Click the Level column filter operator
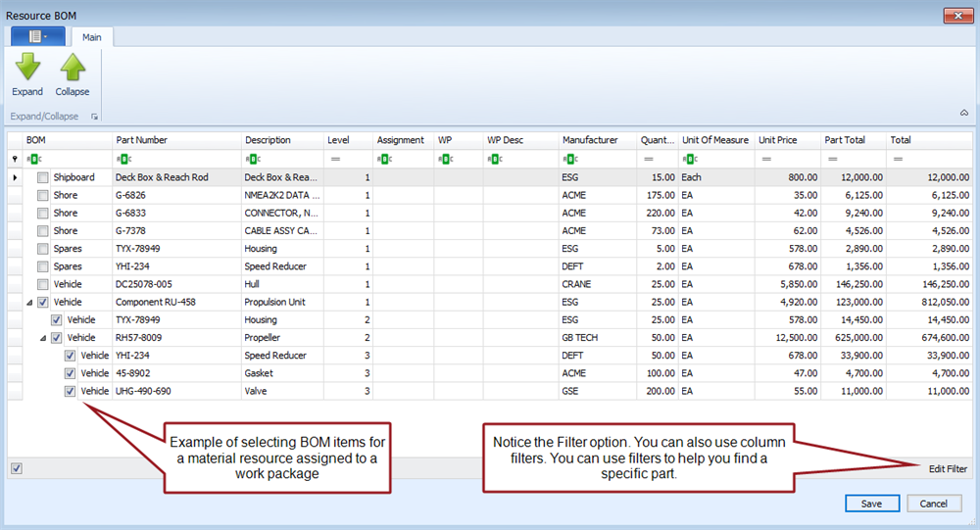 tap(335, 159)
